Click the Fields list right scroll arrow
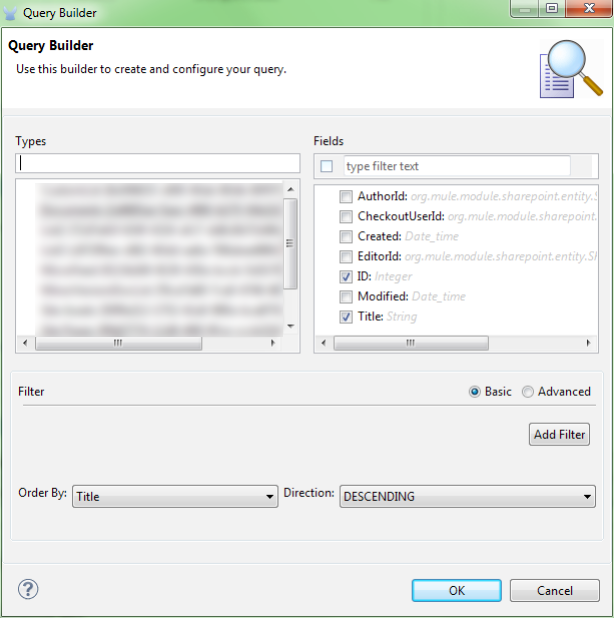614x618 pixels. pos(588,343)
